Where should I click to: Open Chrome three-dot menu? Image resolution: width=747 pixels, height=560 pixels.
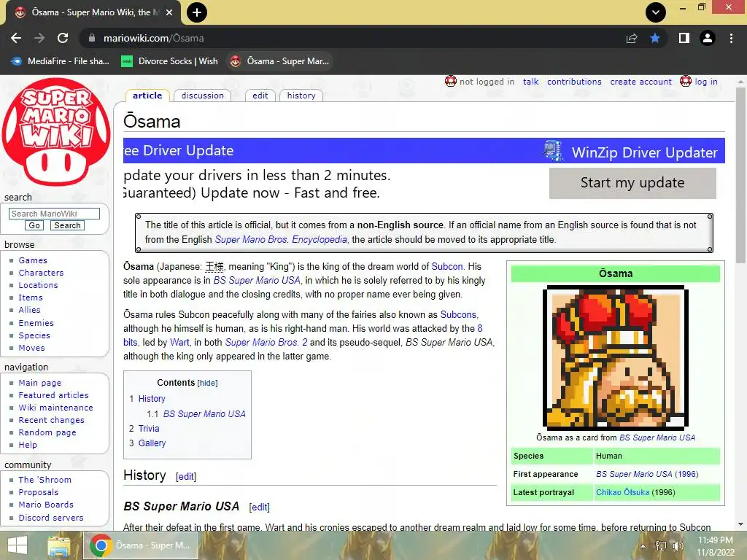[731, 38]
